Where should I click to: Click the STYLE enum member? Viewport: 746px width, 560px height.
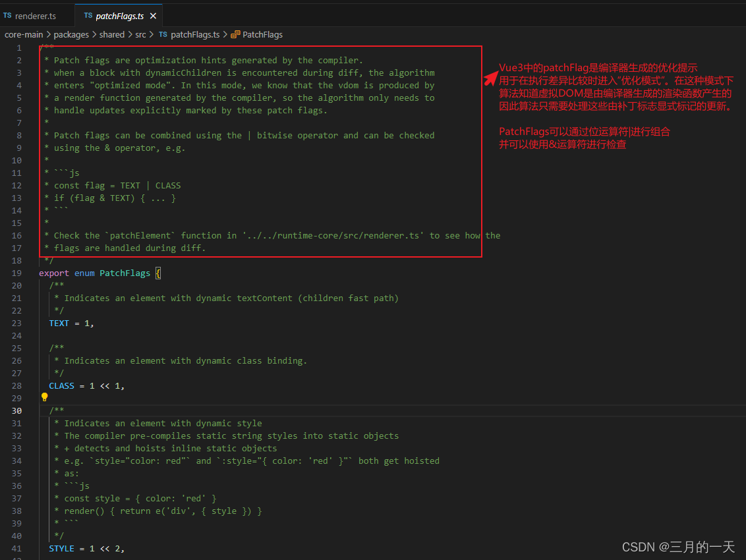[61, 549]
